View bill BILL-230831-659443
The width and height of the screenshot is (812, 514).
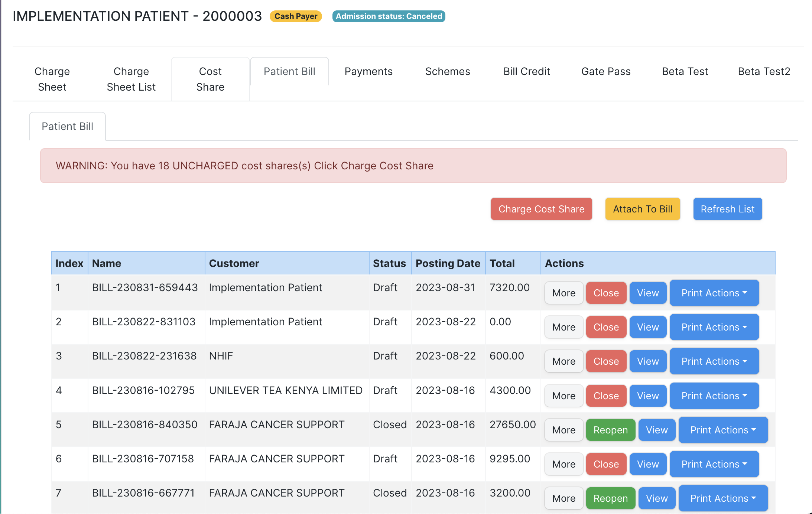tap(648, 293)
